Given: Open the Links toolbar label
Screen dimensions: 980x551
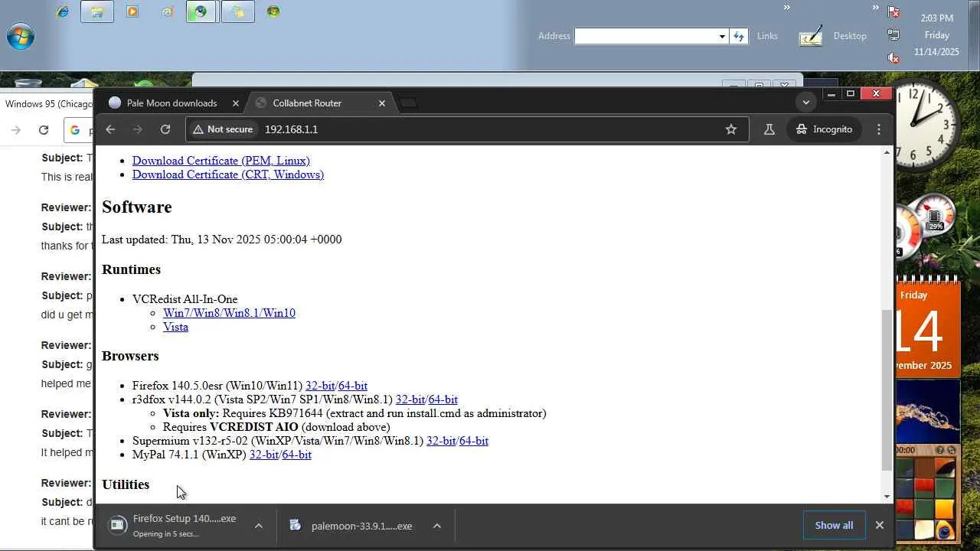Looking at the screenshot, I should coord(767,36).
